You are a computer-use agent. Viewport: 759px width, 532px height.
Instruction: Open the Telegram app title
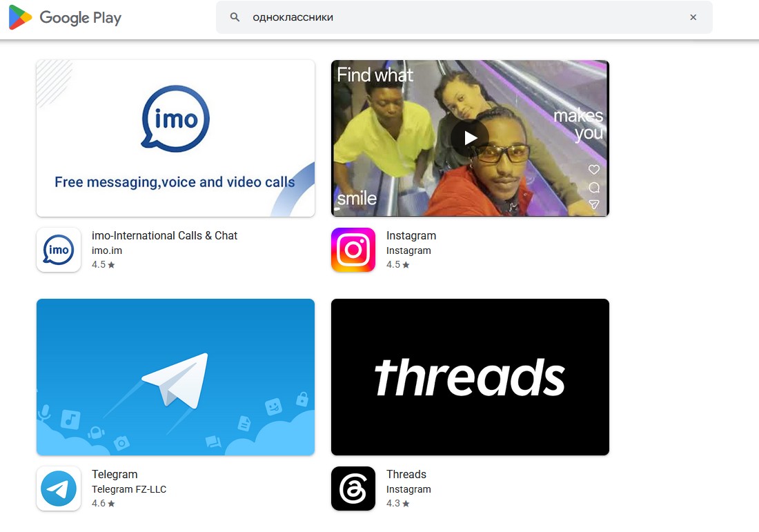[115, 475]
